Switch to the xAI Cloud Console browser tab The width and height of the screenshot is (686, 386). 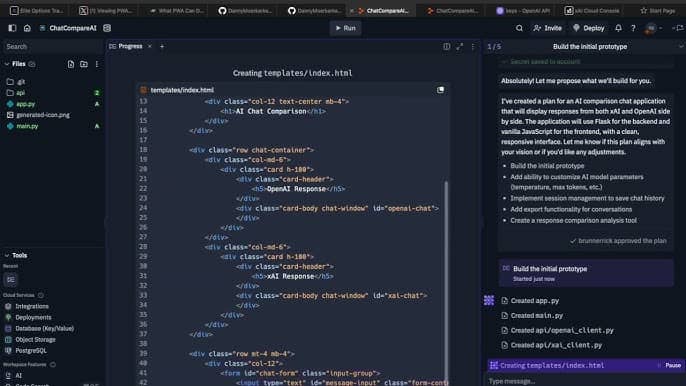point(591,11)
